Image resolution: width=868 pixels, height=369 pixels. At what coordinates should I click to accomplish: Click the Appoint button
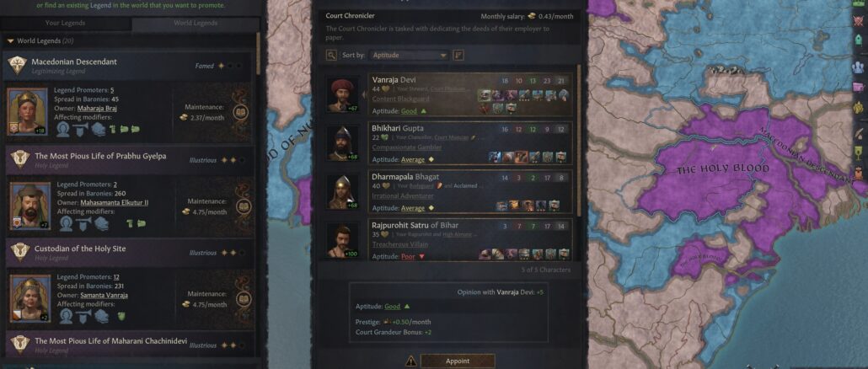click(458, 361)
